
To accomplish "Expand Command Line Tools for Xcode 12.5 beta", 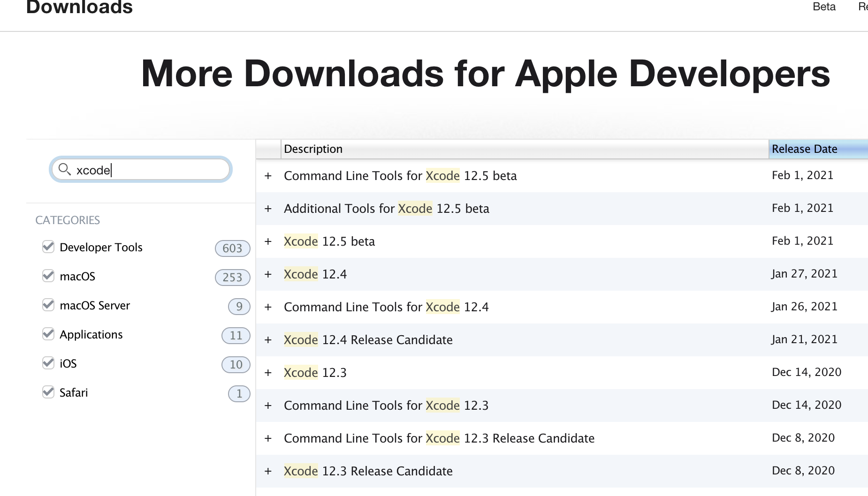I will 268,175.
